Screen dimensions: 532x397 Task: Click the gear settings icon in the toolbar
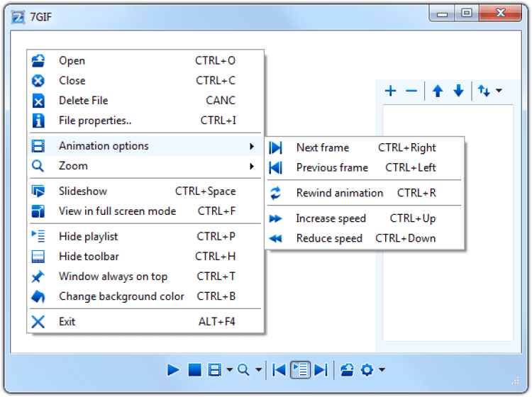(367, 370)
